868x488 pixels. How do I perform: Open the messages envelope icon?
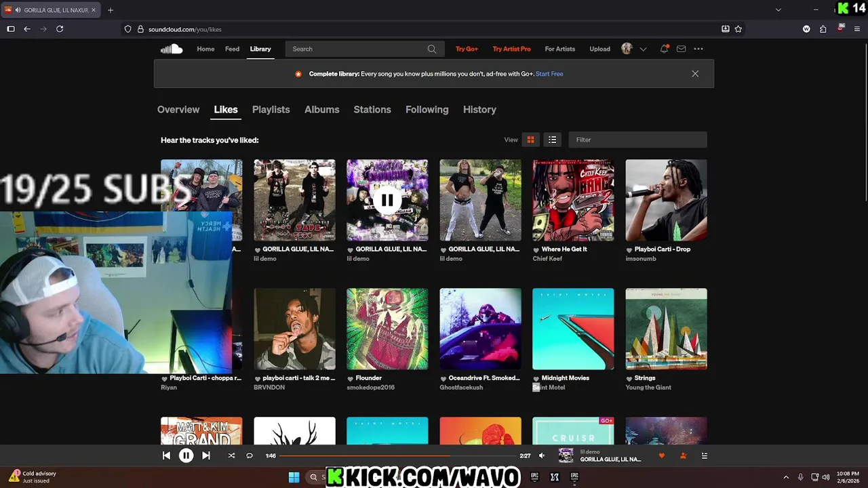[681, 49]
